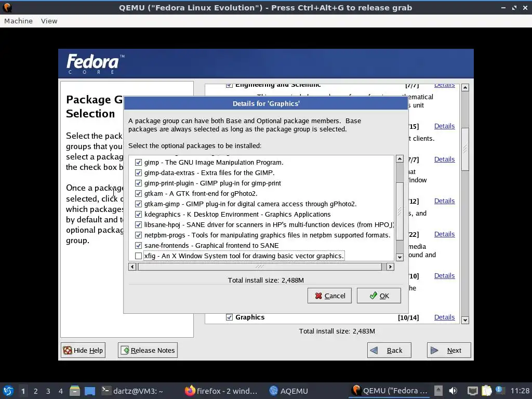Click left arrow of horizontal scrollbar
Screen dimensions: 532x399
(x=132, y=267)
